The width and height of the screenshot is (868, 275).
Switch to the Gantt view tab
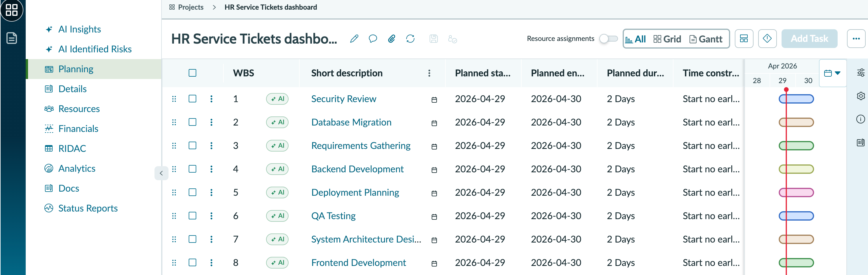pos(706,39)
